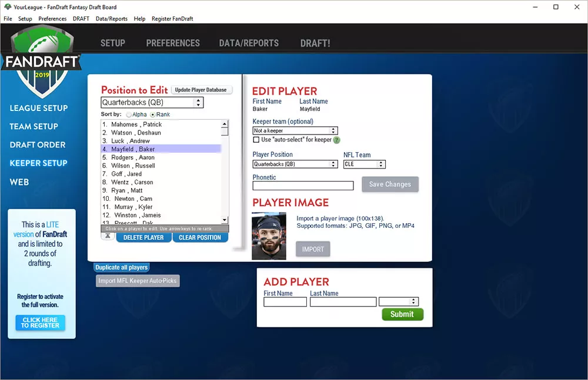Open the File menu
Image resolution: width=588 pixels, height=380 pixels.
[x=8, y=19]
